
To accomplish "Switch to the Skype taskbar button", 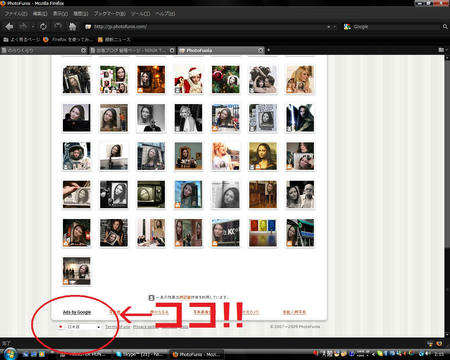I will (x=139, y=354).
